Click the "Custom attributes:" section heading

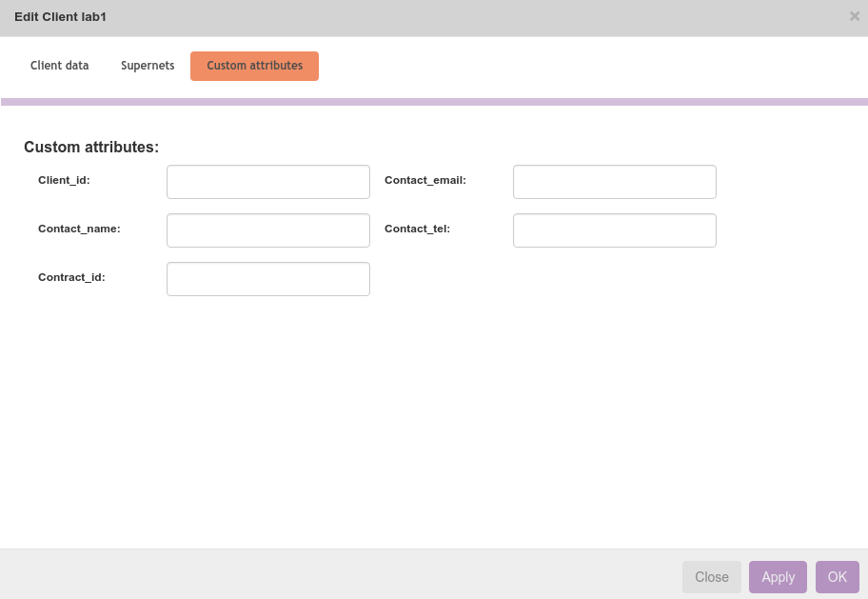pos(91,148)
